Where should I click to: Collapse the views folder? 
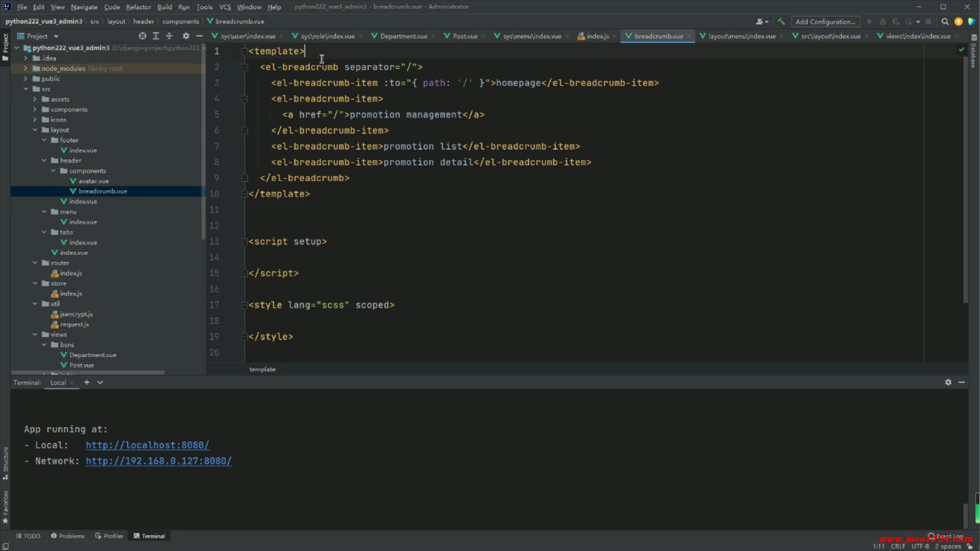coord(35,334)
